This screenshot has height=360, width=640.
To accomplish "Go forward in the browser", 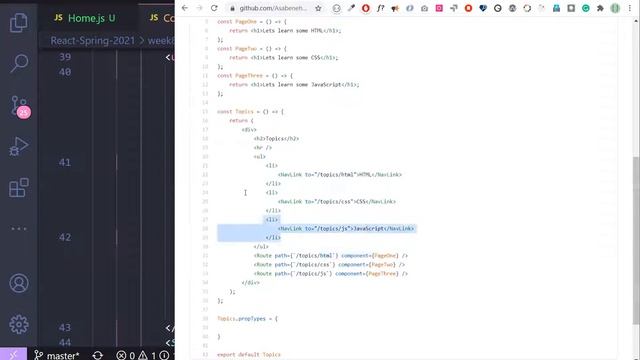I will pos(200,8).
